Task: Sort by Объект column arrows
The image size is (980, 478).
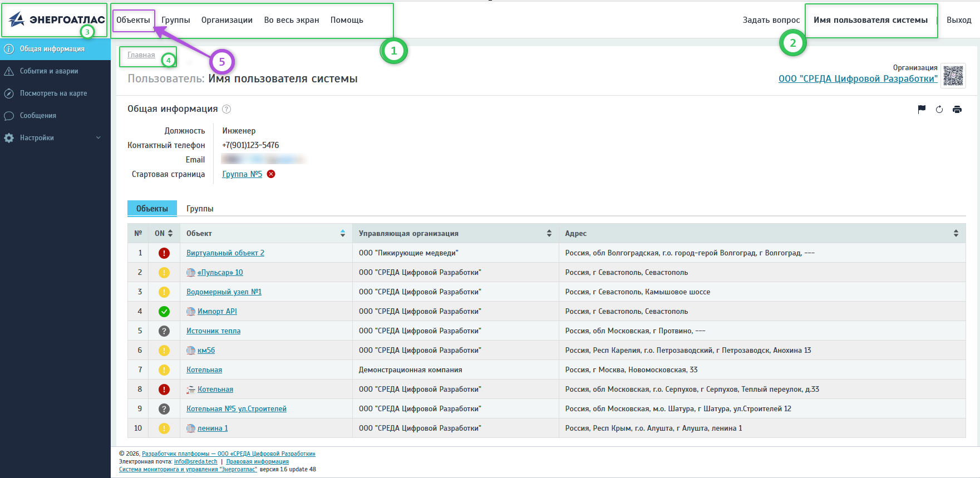Action: pyautogui.click(x=343, y=234)
